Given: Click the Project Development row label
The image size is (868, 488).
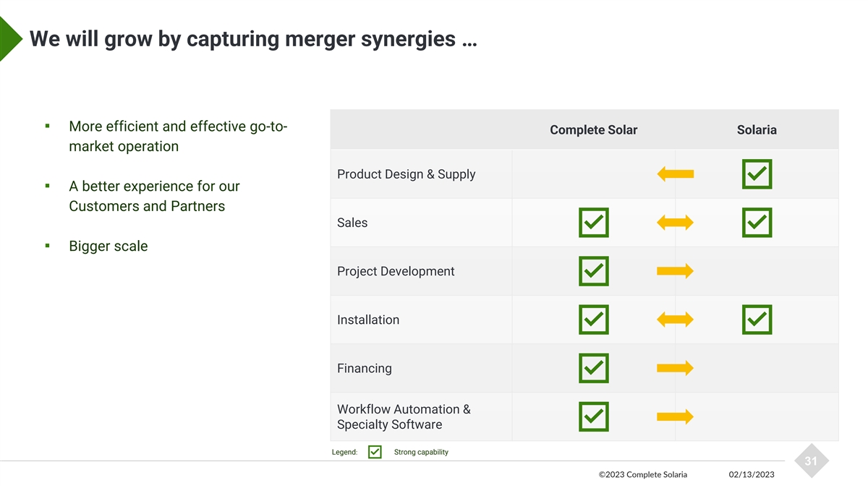Looking at the screenshot, I should tap(396, 271).
